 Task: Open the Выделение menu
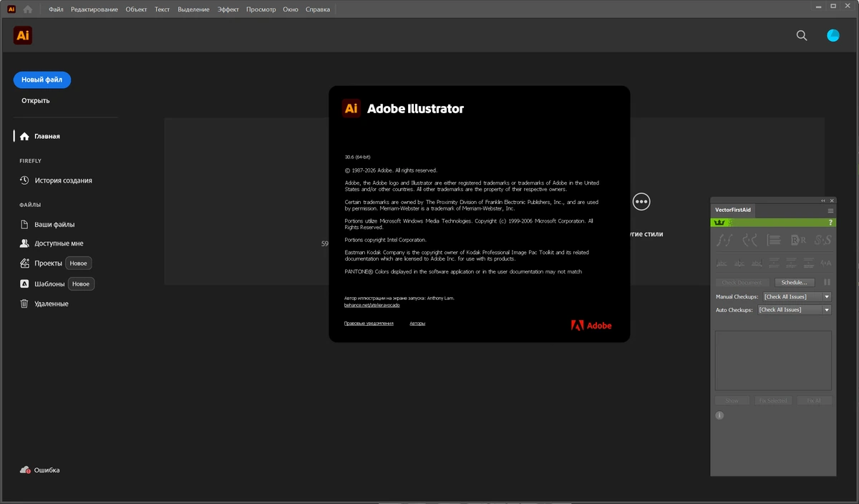(x=193, y=9)
